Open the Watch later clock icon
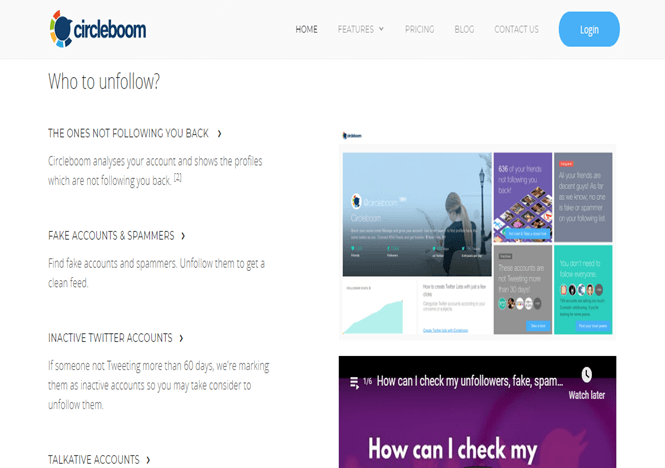The width and height of the screenshot is (665, 468). click(x=587, y=375)
